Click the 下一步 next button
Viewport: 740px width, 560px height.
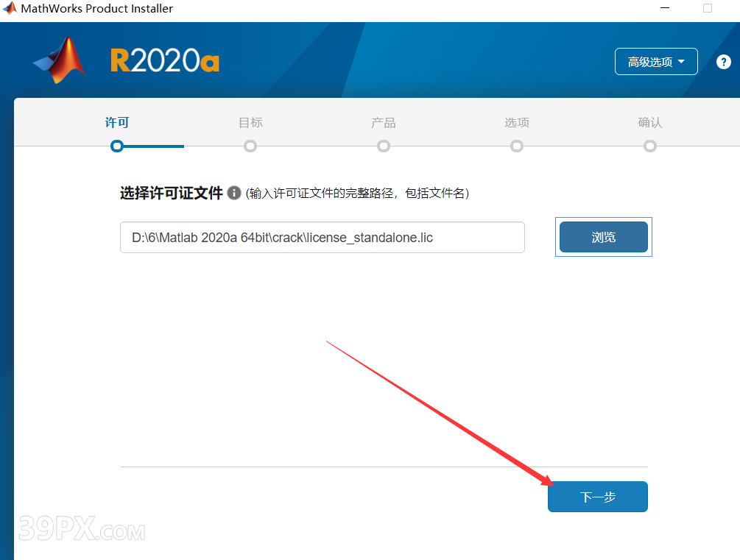click(x=597, y=496)
